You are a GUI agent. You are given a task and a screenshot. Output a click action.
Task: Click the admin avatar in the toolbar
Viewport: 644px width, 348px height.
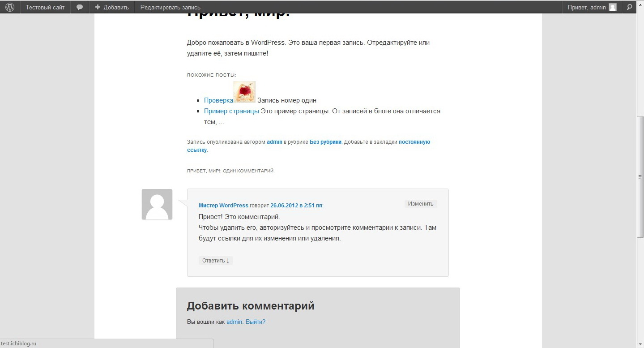[x=613, y=7]
